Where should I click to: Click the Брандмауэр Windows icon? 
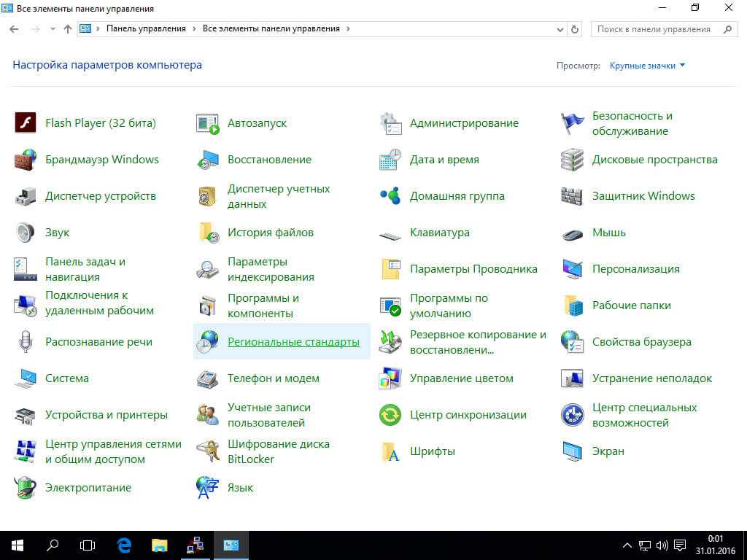pos(26,160)
